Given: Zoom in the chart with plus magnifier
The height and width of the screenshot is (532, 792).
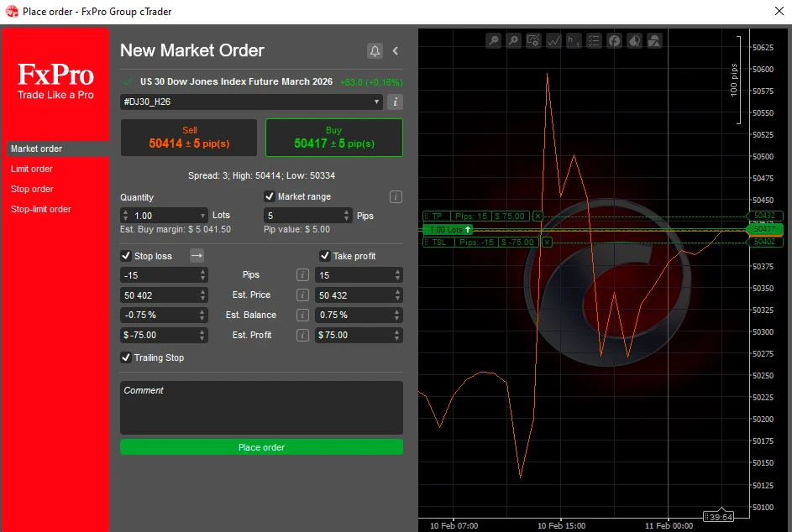Looking at the screenshot, I should click(x=513, y=40).
